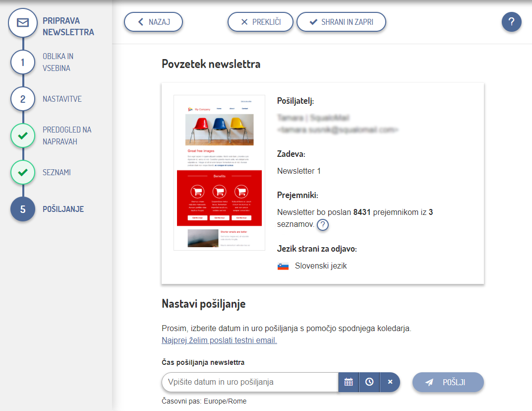The image size is (532, 411).
Task: Show recipients info tooltip icon
Action: click(x=323, y=225)
